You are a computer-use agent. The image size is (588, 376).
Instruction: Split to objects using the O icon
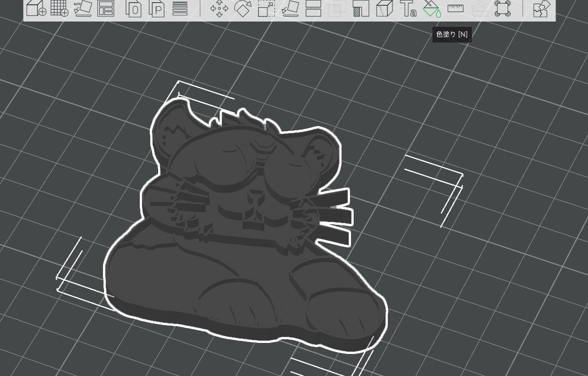pyautogui.click(x=133, y=8)
